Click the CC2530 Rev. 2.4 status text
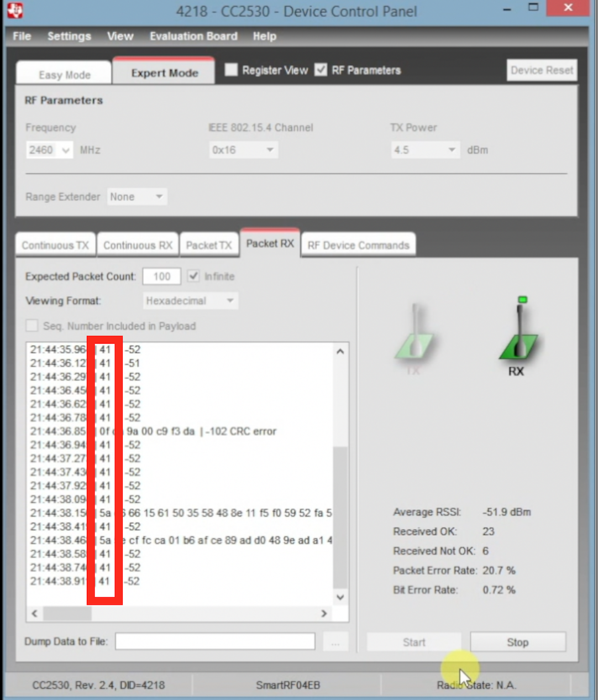Screen dimensions: 598x700 tap(98, 685)
